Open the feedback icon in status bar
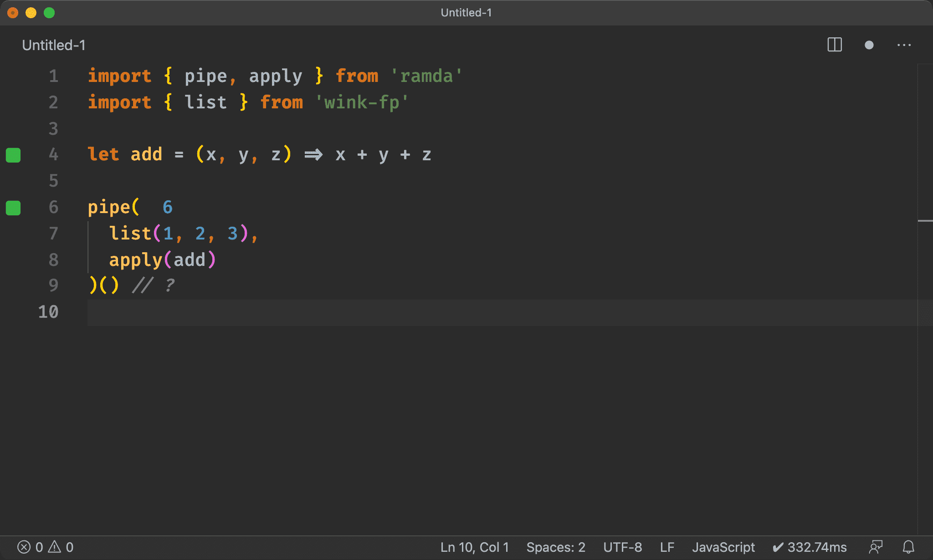The width and height of the screenshot is (933, 560). pyautogui.click(x=876, y=547)
